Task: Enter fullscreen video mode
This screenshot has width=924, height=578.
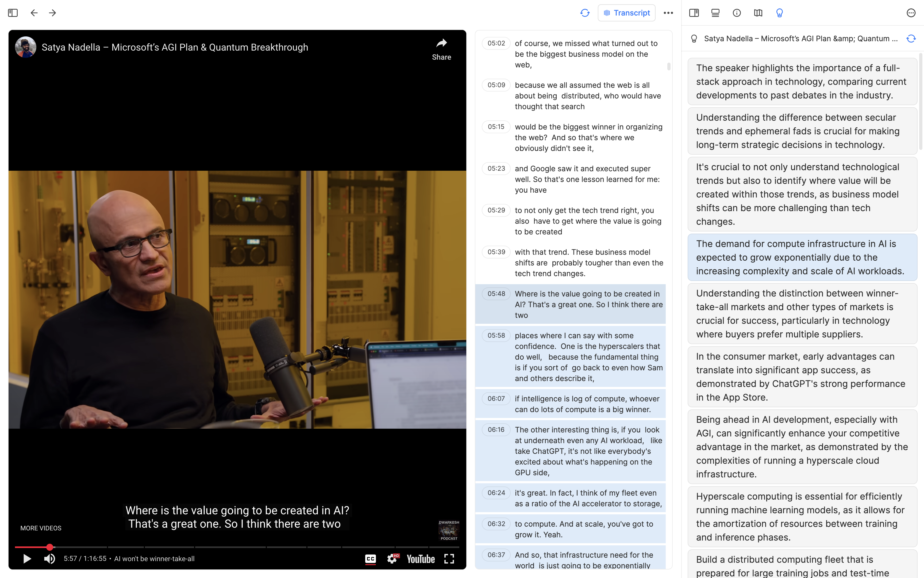Action: [449, 558]
